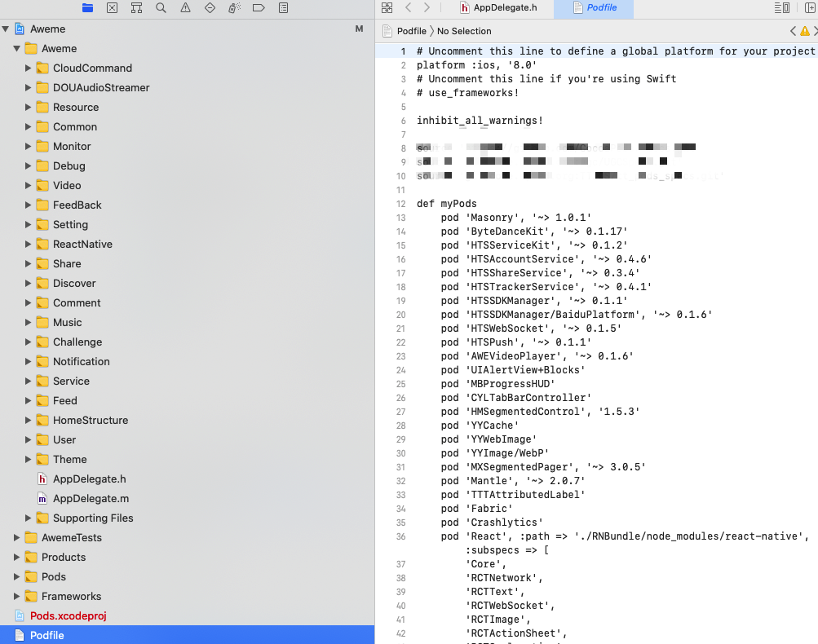818x644 pixels.
Task: Collapse the Aweme group folder
Action: [x=16, y=48]
